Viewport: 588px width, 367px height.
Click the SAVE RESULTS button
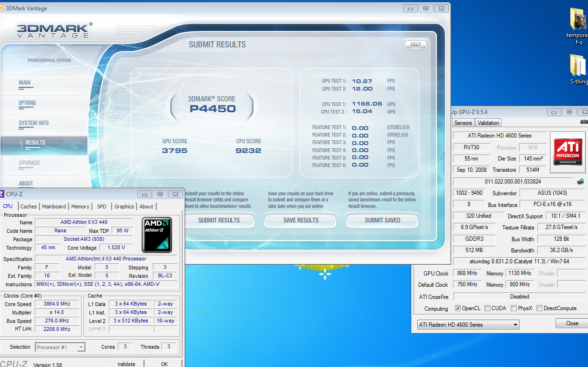[301, 220]
